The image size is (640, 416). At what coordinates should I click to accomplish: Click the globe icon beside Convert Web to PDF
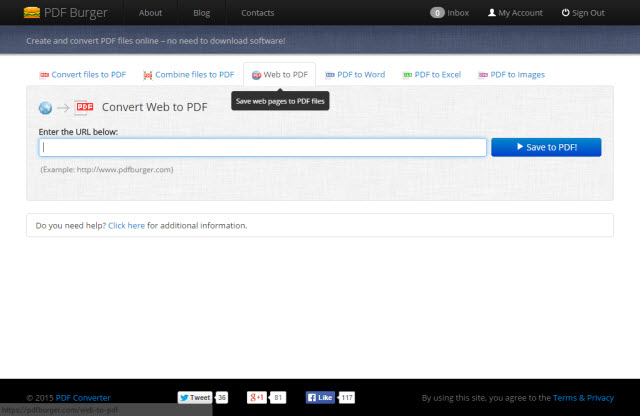pos(45,108)
